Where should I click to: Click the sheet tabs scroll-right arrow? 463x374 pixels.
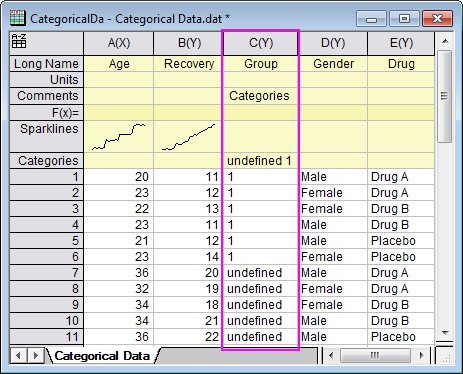[35, 356]
